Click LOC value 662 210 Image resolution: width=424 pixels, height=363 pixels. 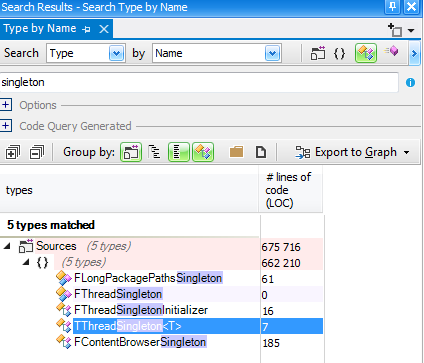pyautogui.click(x=281, y=263)
